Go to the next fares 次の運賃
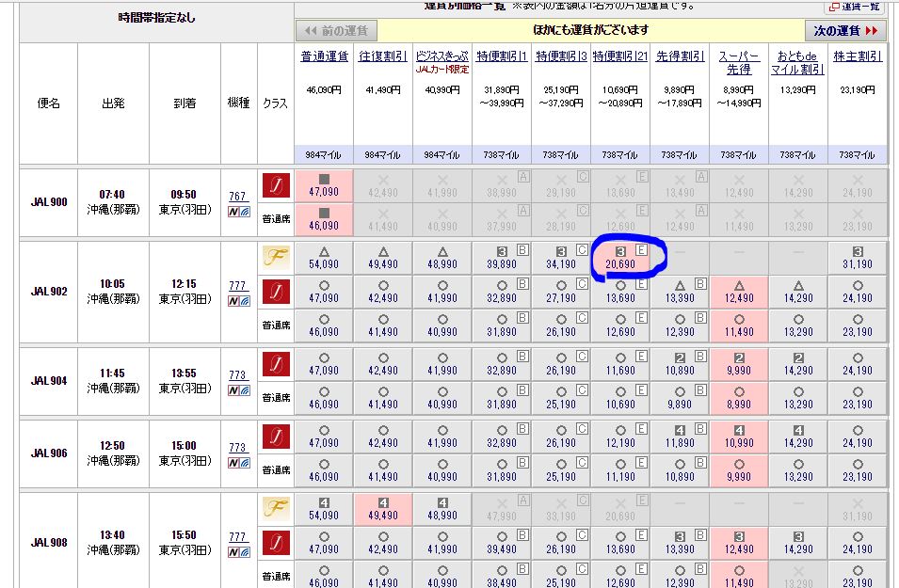This screenshot has width=899, height=588. [845, 30]
